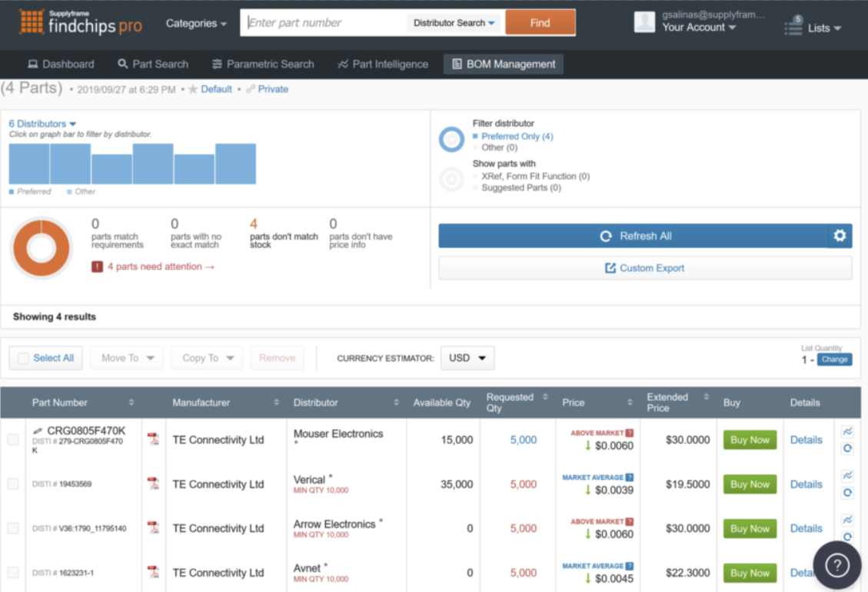Click the orange Find button
Screen dimensions: 868x592
[540, 23]
